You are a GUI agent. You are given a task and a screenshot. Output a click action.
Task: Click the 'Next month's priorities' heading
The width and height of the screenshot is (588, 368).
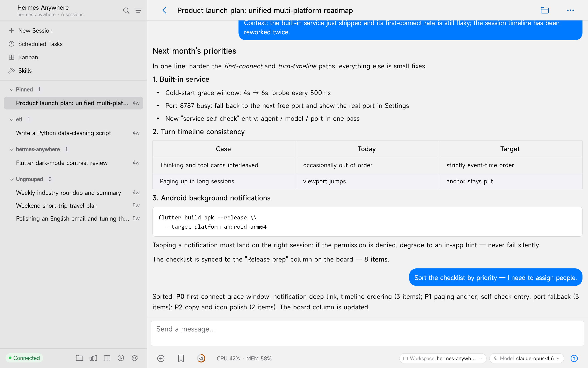coord(194,51)
